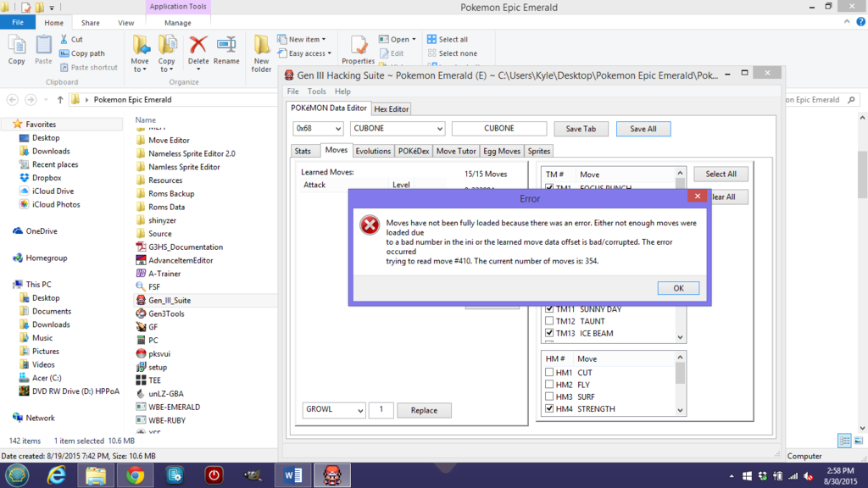
Task: Switch to the Evolutions tab
Action: pos(373,151)
